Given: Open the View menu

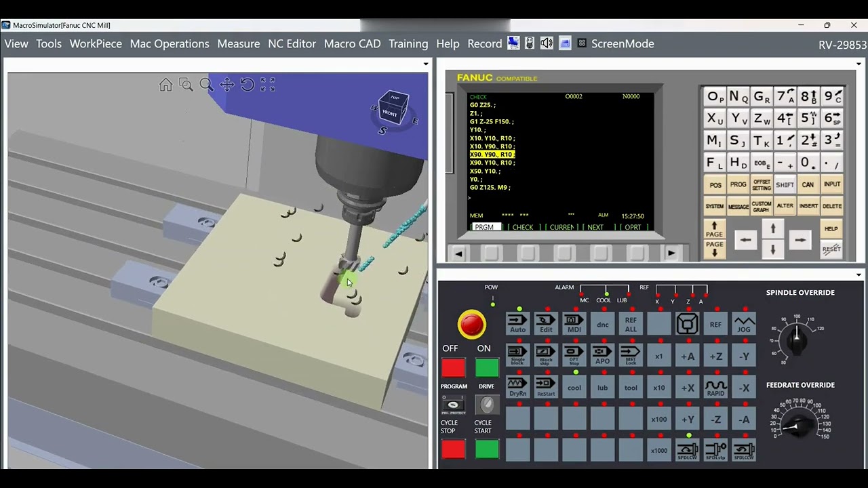Looking at the screenshot, I should click(x=16, y=43).
